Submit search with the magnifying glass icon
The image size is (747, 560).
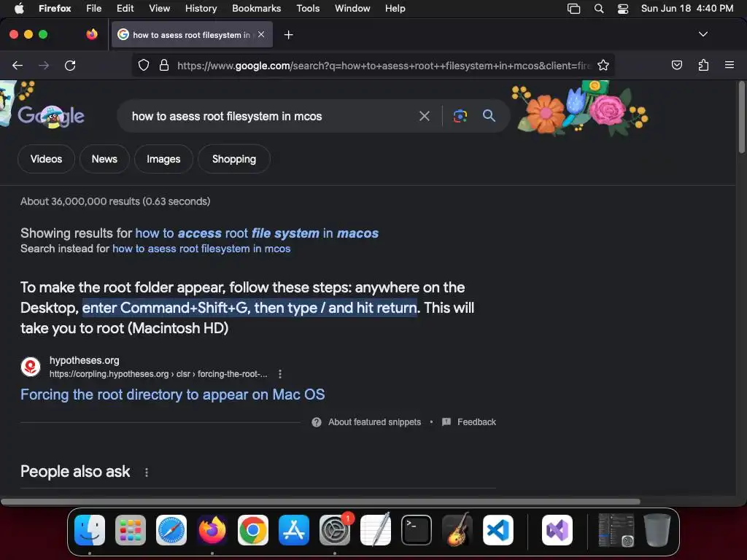489,115
